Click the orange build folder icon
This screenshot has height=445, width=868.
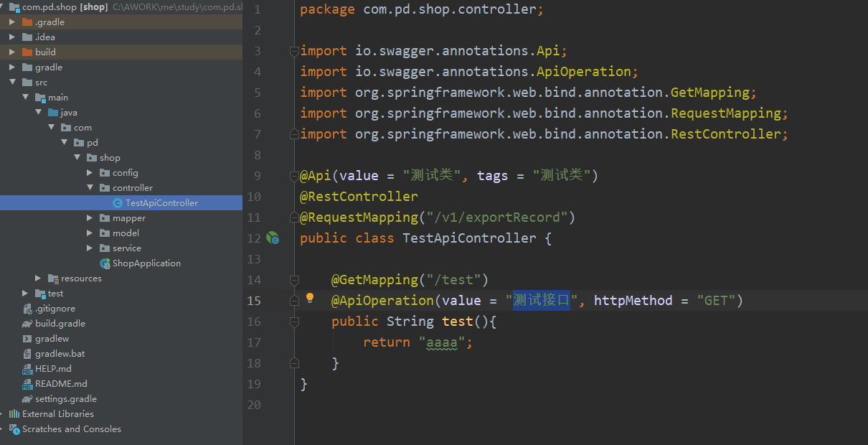(27, 52)
